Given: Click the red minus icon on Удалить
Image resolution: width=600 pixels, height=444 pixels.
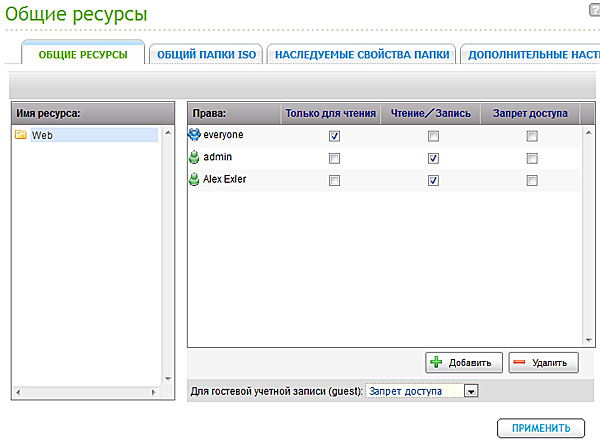Looking at the screenshot, I should click(x=518, y=362).
